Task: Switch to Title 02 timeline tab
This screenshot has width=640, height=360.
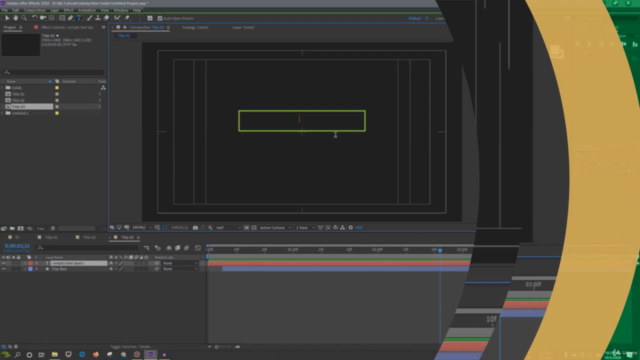Action: tap(89, 238)
